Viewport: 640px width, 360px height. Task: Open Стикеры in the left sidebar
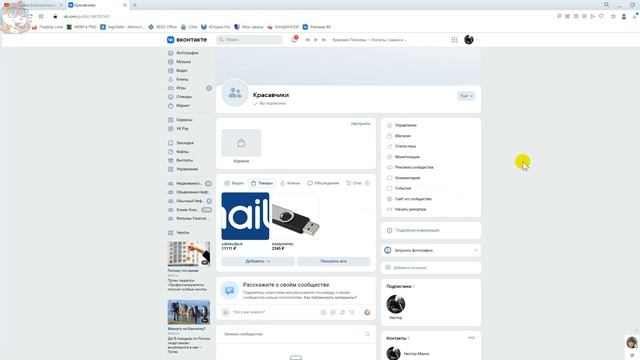pyautogui.click(x=180, y=97)
